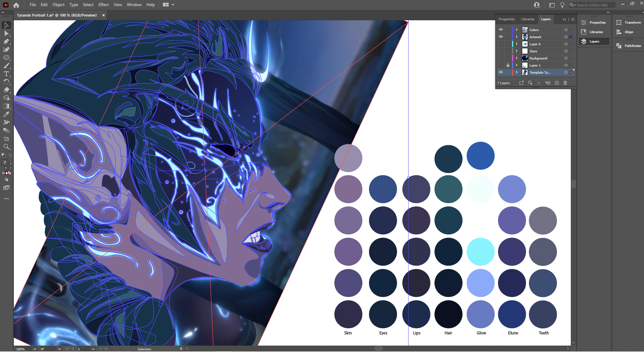The image size is (644, 352).
Task: Open Transform panel button
Action: pyautogui.click(x=628, y=23)
